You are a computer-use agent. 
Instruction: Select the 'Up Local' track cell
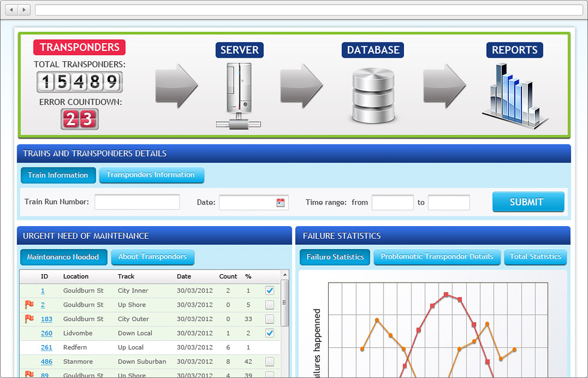click(131, 347)
